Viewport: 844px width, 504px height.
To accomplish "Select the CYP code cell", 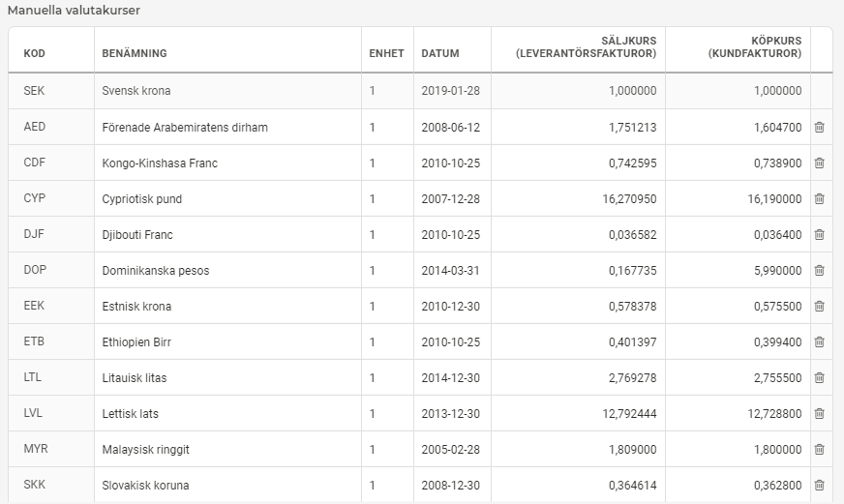I will [35, 198].
